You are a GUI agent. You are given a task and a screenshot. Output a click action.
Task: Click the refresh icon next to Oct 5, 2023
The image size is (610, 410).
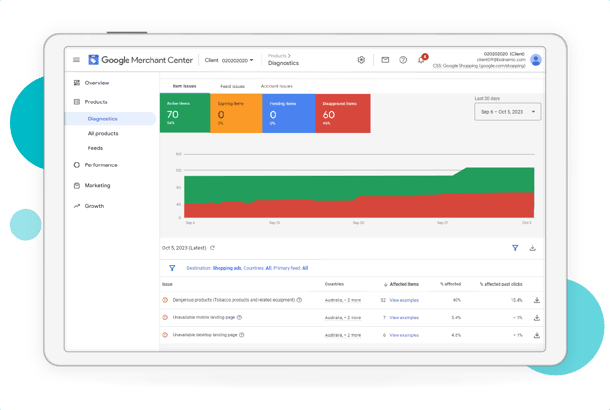click(212, 248)
